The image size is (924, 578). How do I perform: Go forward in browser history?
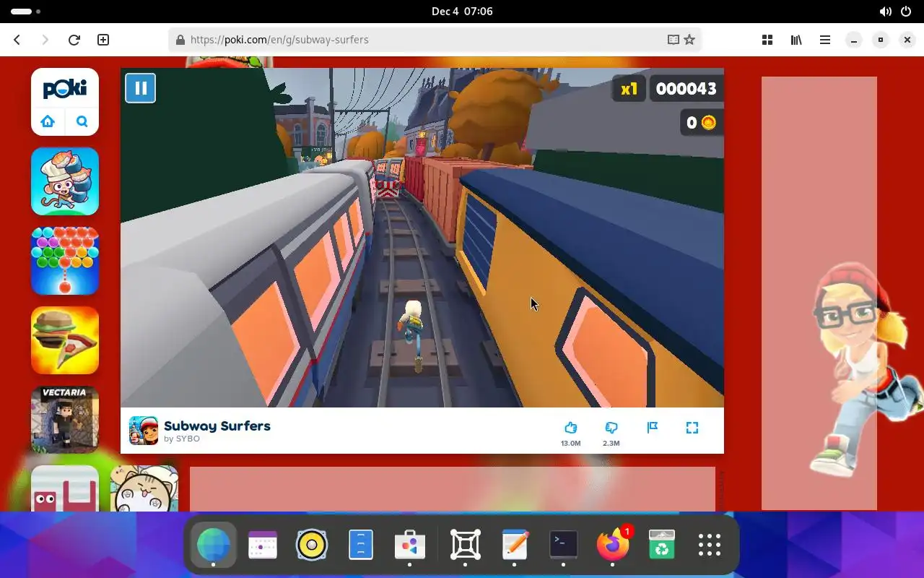[45, 40]
